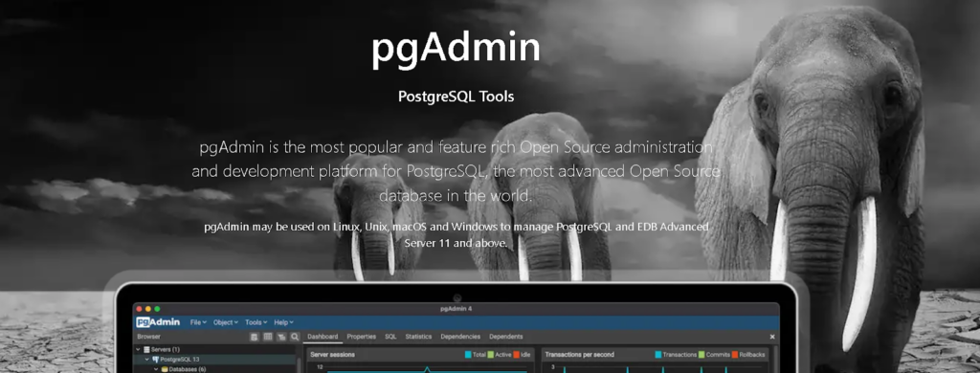Collapse the Servers (1) tree node

point(138,350)
